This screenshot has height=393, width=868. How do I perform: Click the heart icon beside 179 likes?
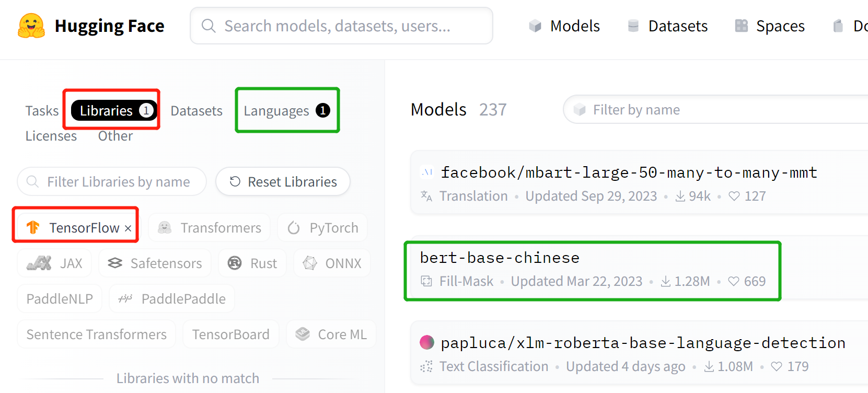[x=777, y=366]
